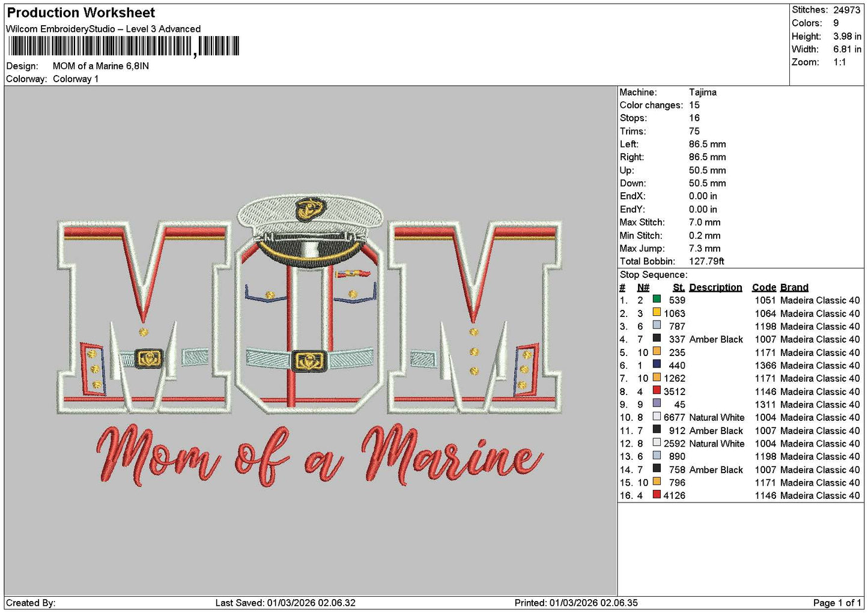Screen dimensions: 868x613
Task: Click 'Amber Black' description in stop row 14
Action: pyautogui.click(x=716, y=470)
